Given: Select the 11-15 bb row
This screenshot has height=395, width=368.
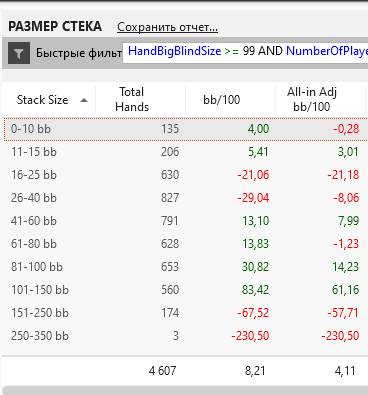Looking at the screenshot, I should 185,152.
